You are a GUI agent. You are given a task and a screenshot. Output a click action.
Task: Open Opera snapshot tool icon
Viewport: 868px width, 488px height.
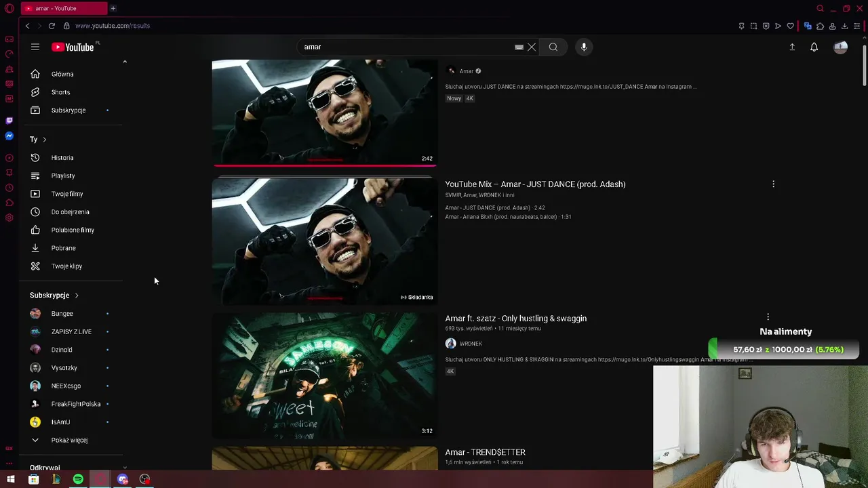click(753, 26)
